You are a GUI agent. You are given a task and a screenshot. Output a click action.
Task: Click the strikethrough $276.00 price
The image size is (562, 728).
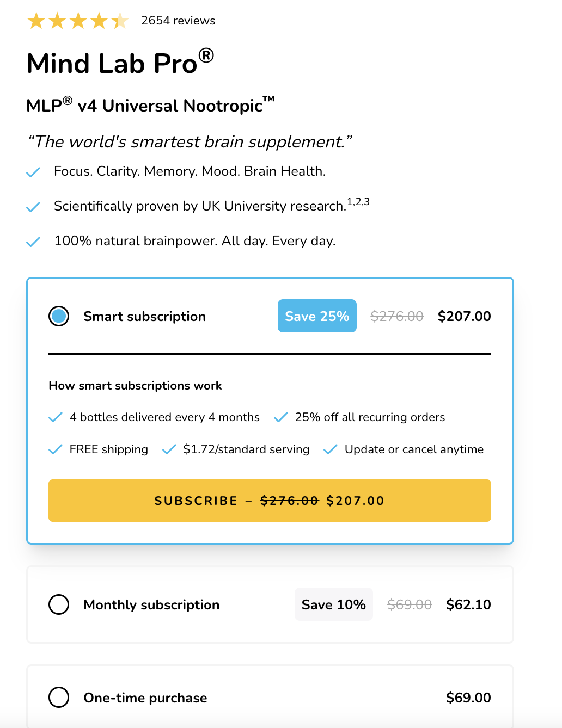point(397,316)
